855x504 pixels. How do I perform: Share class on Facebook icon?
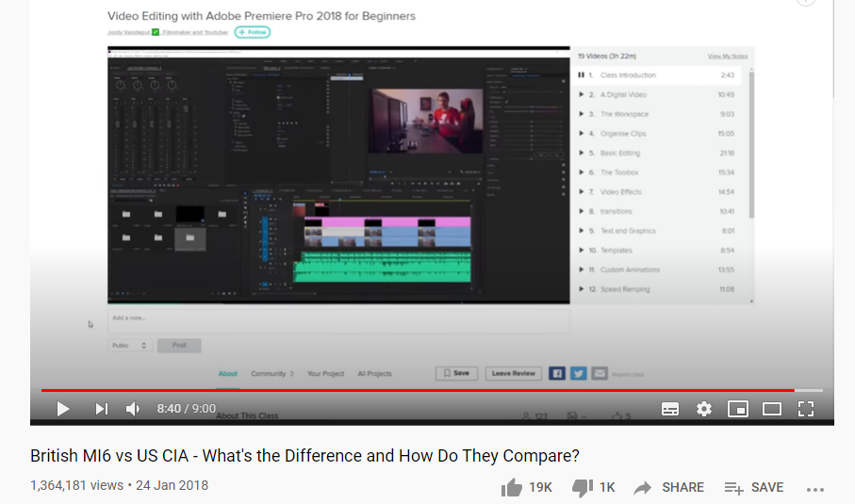[x=557, y=373]
